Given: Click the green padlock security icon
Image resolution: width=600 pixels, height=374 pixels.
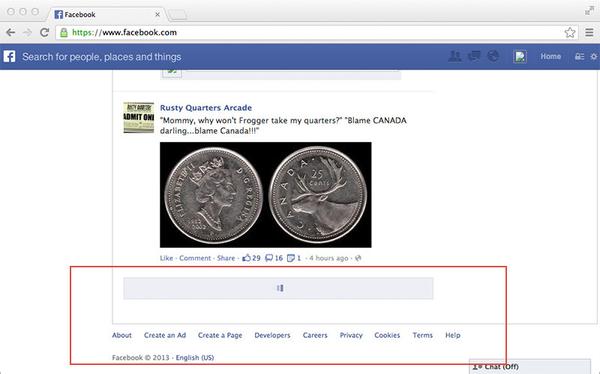Looking at the screenshot, I should point(64,33).
